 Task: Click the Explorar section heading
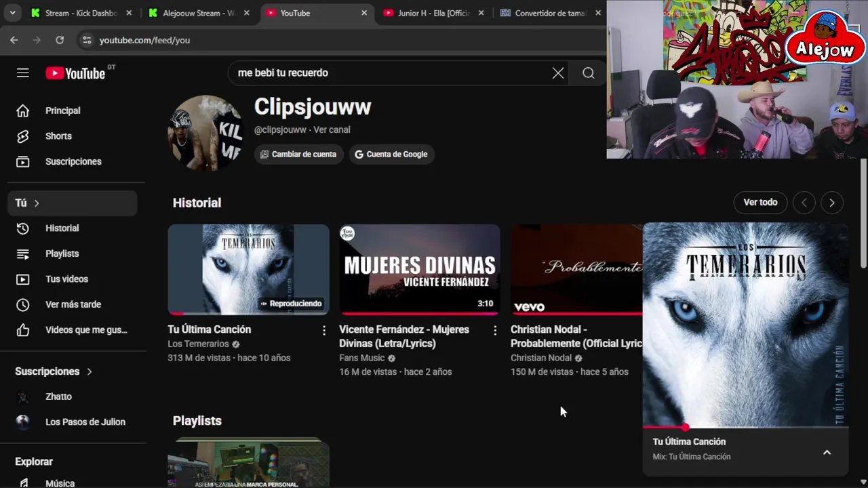34,462
